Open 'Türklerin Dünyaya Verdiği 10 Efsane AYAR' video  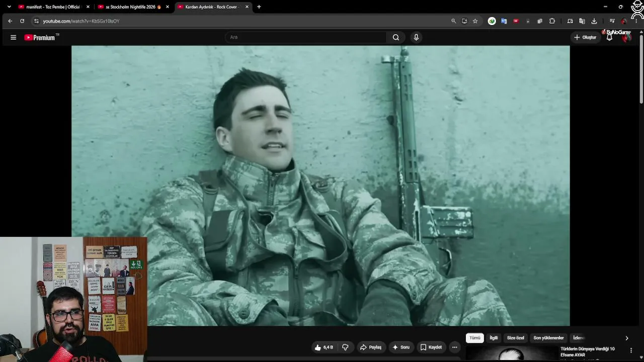tap(588, 352)
